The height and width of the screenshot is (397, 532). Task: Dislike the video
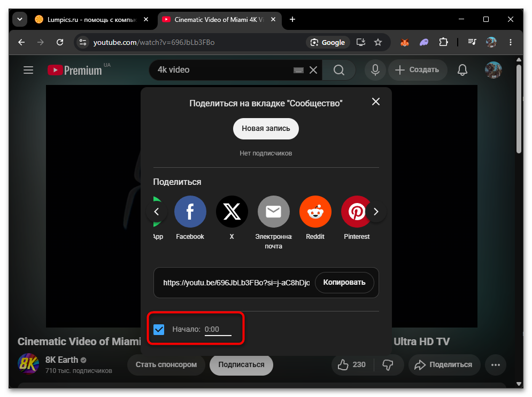tap(388, 365)
